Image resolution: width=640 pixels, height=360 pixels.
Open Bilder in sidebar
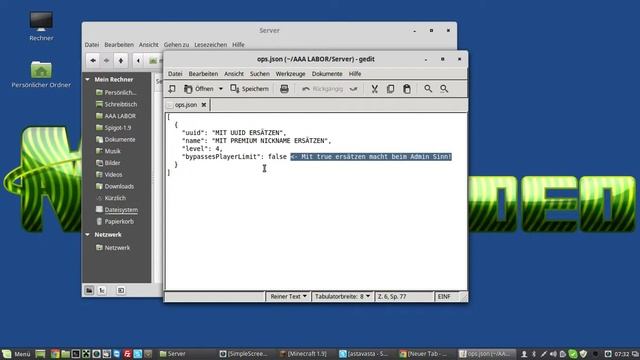click(108, 163)
